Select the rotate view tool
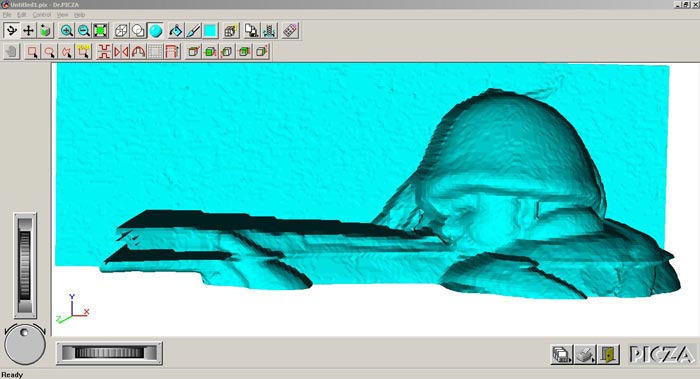 pyautogui.click(x=11, y=30)
